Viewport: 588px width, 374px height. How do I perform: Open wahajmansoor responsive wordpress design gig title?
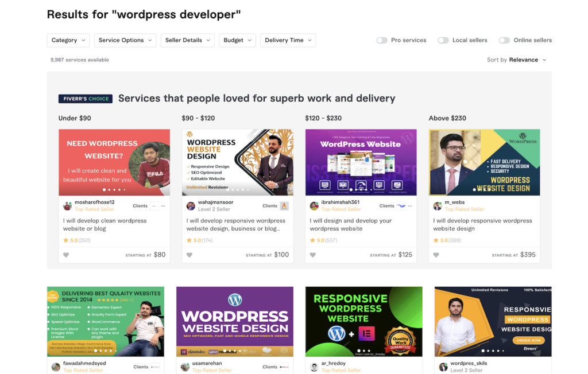[x=236, y=224]
